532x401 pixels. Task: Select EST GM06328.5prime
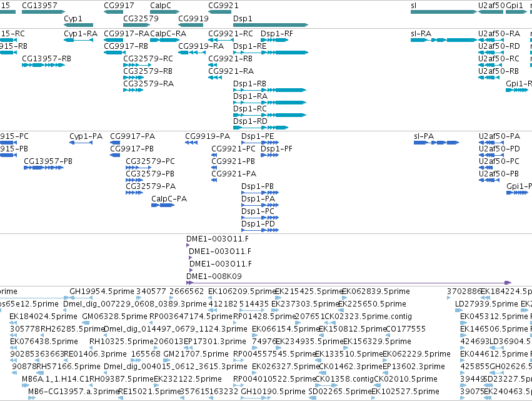[x=114, y=317]
